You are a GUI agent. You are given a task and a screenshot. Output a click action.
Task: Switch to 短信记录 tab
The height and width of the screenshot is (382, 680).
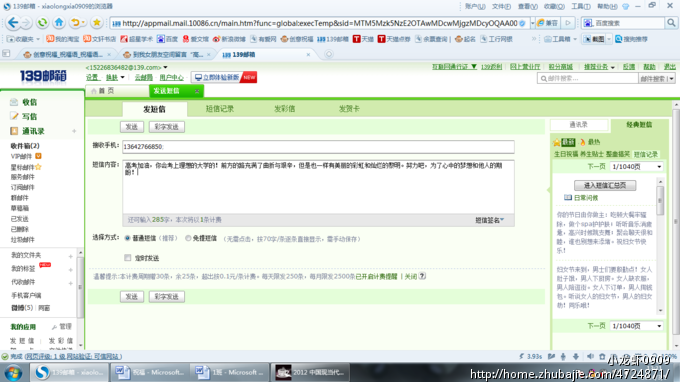tap(219, 109)
